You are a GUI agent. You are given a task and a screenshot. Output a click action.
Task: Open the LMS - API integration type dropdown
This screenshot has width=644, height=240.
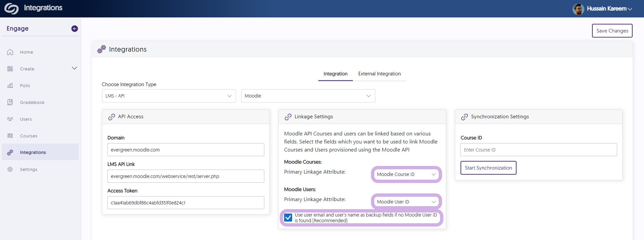(169, 96)
